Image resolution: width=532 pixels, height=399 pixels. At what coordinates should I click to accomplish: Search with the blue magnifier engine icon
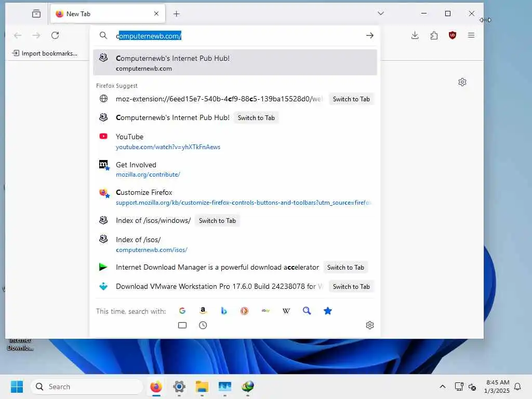click(x=307, y=311)
